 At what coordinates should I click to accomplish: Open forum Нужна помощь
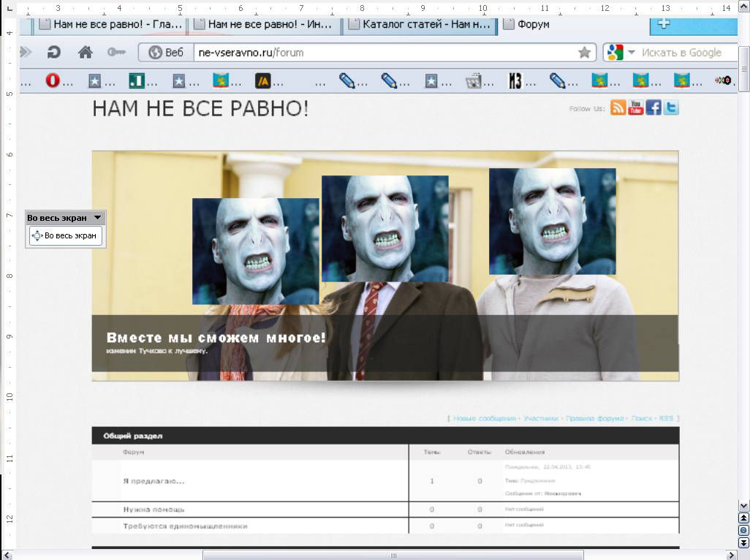[x=154, y=510]
